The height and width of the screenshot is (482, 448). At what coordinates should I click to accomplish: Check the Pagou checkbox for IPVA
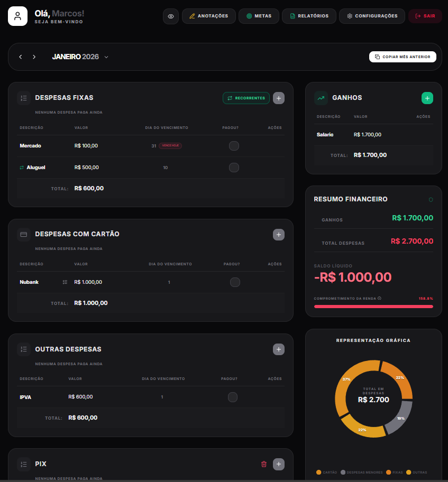click(233, 397)
